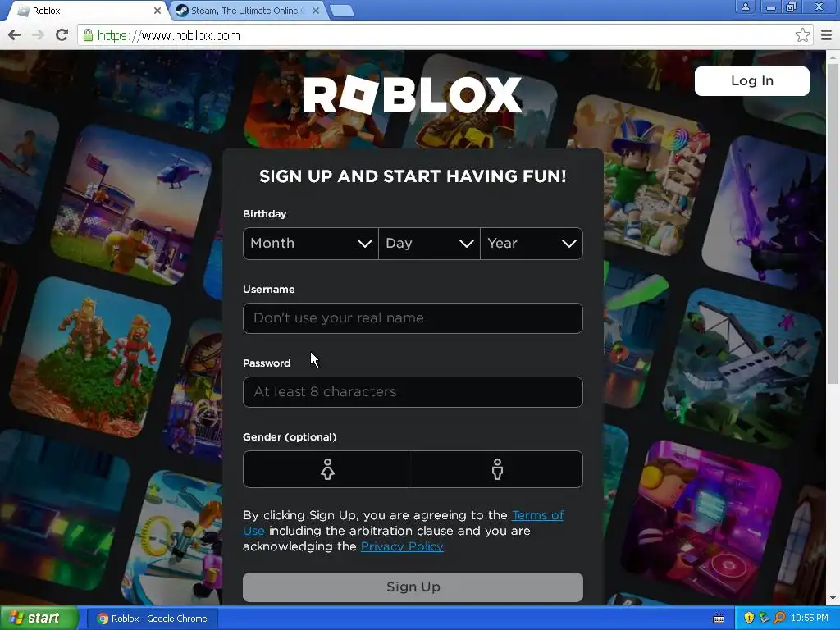Close the Steam tab
Image resolution: width=840 pixels, height=630 pixels.
tap(316, 11)
